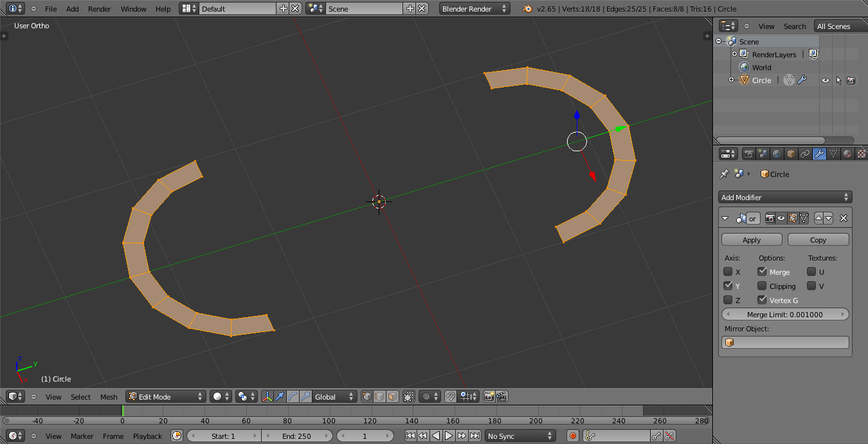Image resolution: width=868 pixels, height=444 pixels.
Task: Toggle the manipulator widget on or off
Action: click(267, 396)
